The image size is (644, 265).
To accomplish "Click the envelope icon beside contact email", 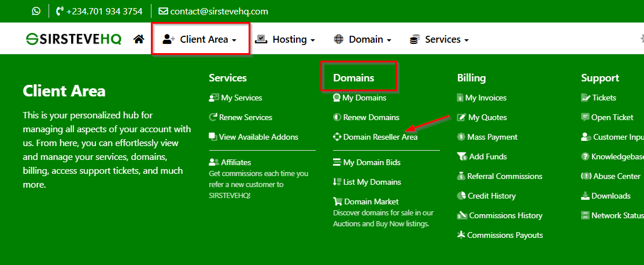I will 163,11.
